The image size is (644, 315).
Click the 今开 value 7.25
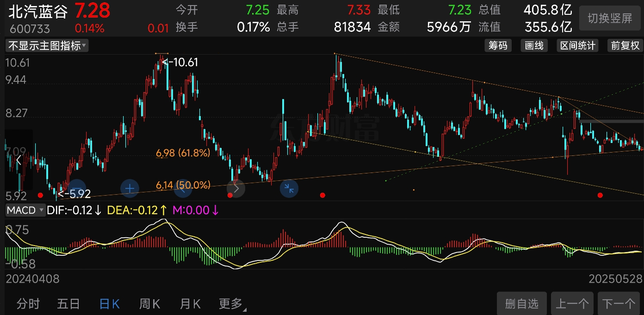[258, 10]
